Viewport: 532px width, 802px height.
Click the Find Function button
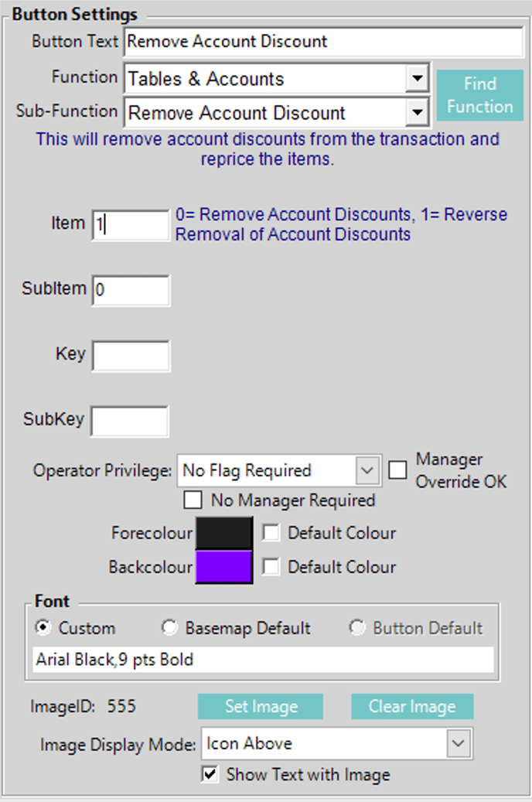tap(480, 95)
